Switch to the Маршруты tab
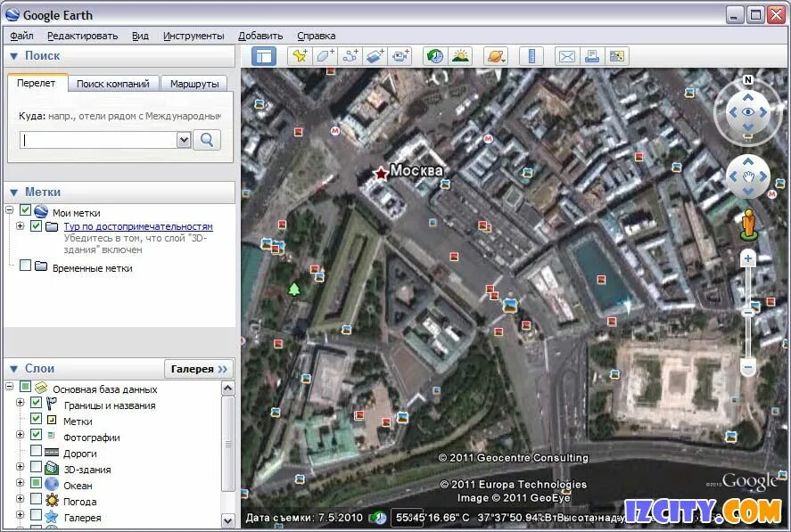791x532 pixels. [194, 84]
